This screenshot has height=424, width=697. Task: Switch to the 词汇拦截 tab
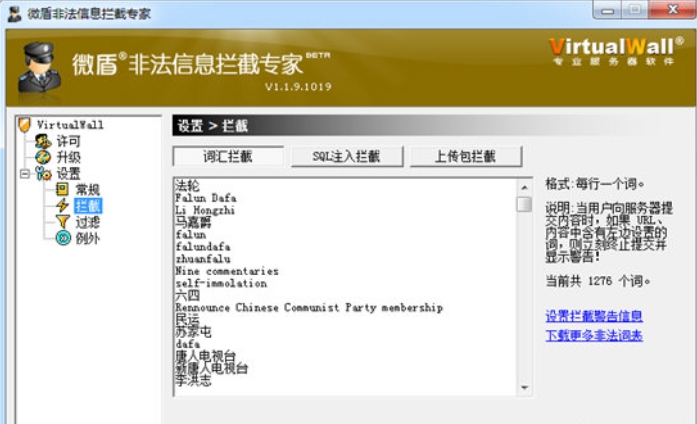point(228,156)
